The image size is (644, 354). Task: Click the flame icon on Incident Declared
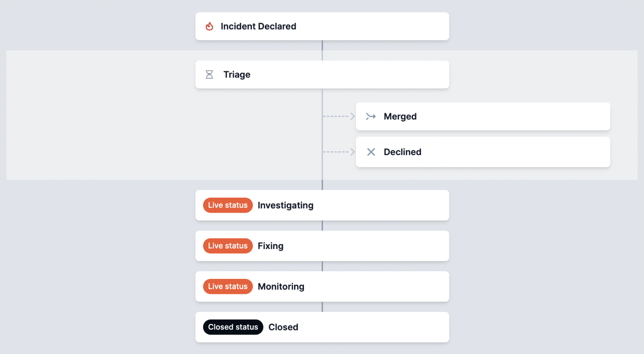click(x=210, y=27)
